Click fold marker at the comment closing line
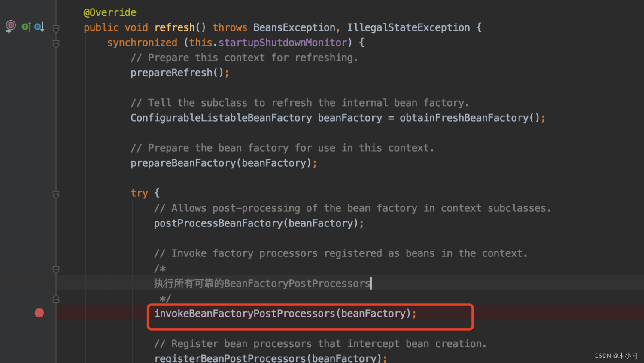644x363 pixels. click(x=56, y=299)
